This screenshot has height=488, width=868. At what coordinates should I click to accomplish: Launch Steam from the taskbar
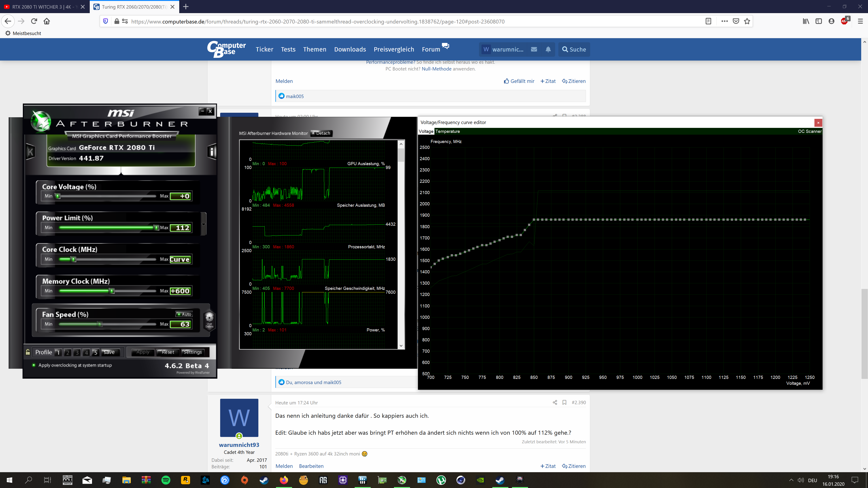point(500,480)
